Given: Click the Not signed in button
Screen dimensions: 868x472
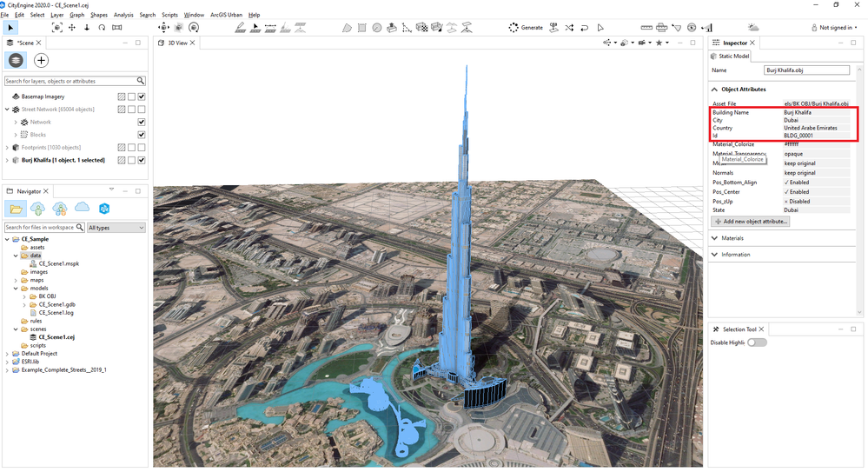Looking at the screenshot, I should 834,27.
